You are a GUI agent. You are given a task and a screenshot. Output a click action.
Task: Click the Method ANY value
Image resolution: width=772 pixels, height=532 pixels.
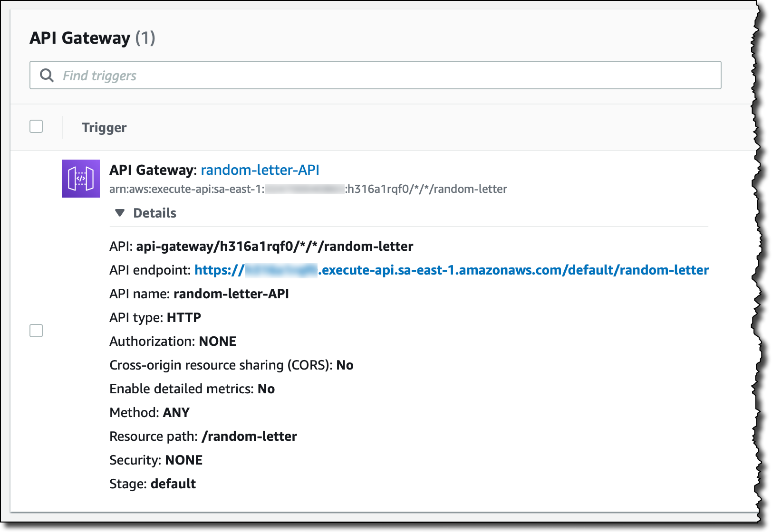176,412
